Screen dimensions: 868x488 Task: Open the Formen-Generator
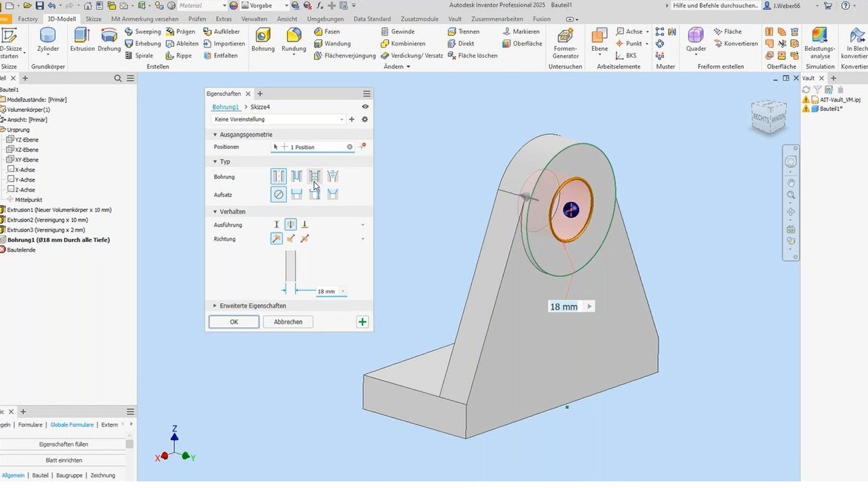coord(566,42)
